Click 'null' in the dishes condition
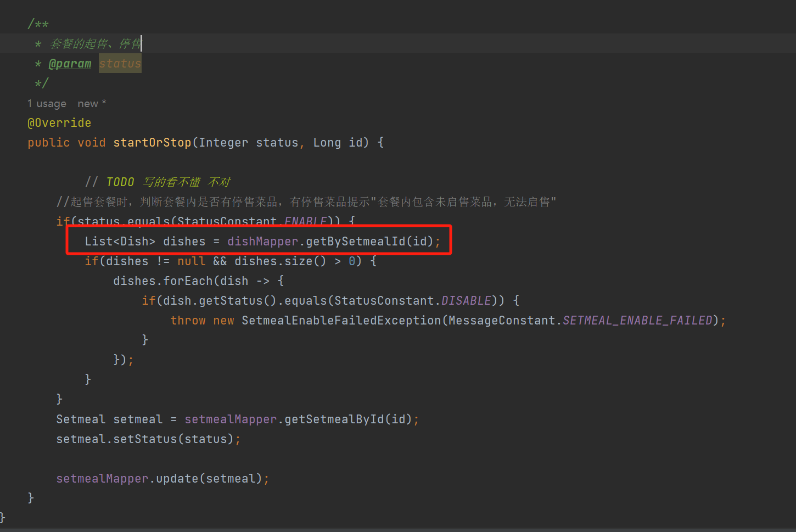 coord(191,261)
